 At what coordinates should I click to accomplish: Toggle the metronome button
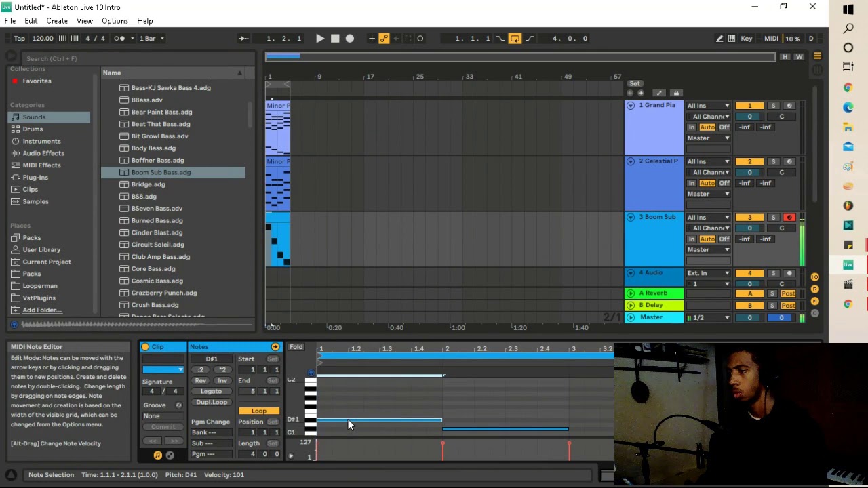(119, 39)
